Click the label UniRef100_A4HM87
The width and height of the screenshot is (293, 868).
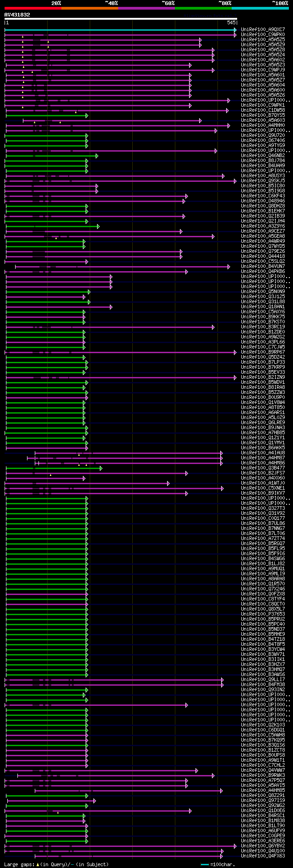coord(263,458)
